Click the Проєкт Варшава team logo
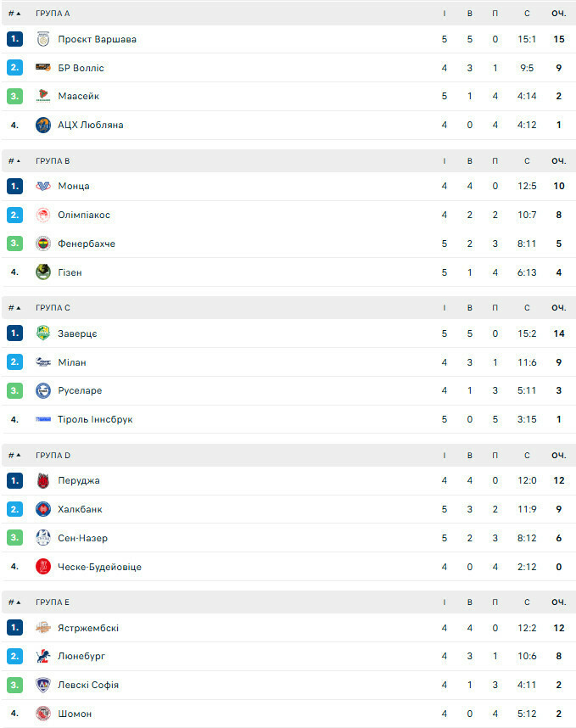 tap(43, 39)
